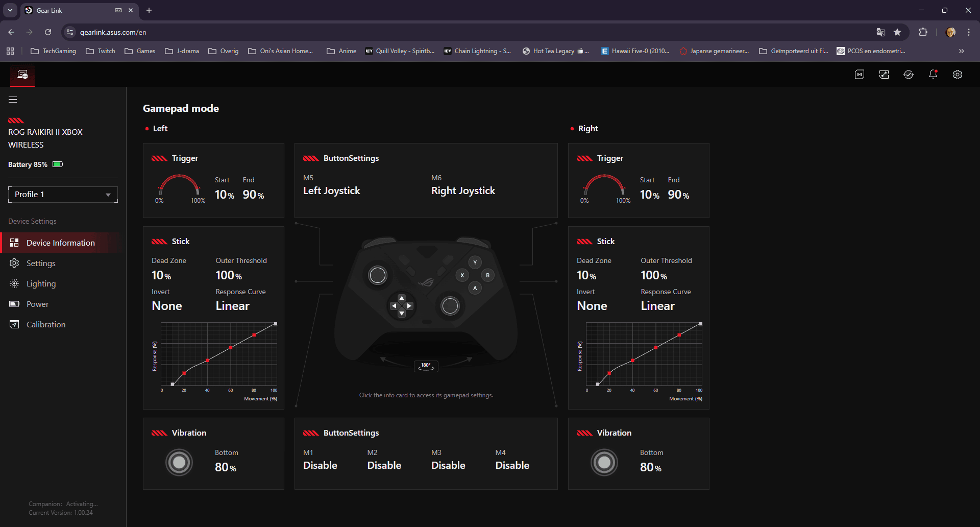Open Calibration in the sidebar

45,325
